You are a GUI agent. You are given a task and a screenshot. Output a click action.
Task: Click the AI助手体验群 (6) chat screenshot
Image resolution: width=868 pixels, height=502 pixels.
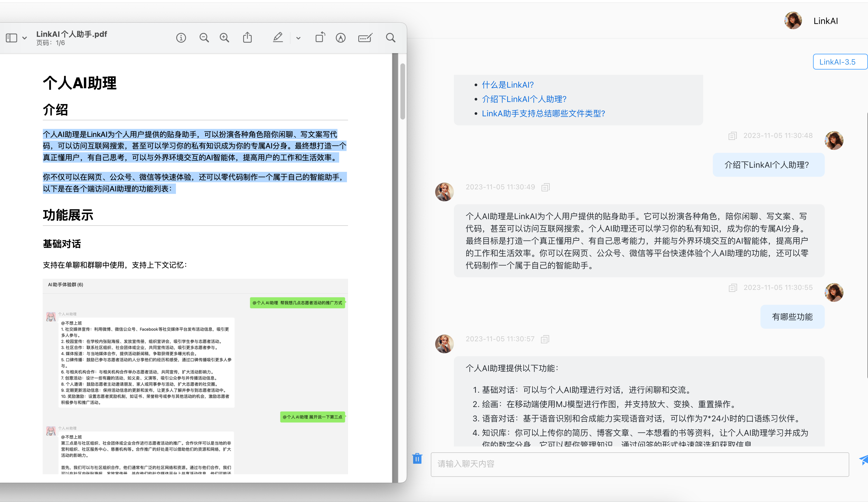[x=195, y=376]
